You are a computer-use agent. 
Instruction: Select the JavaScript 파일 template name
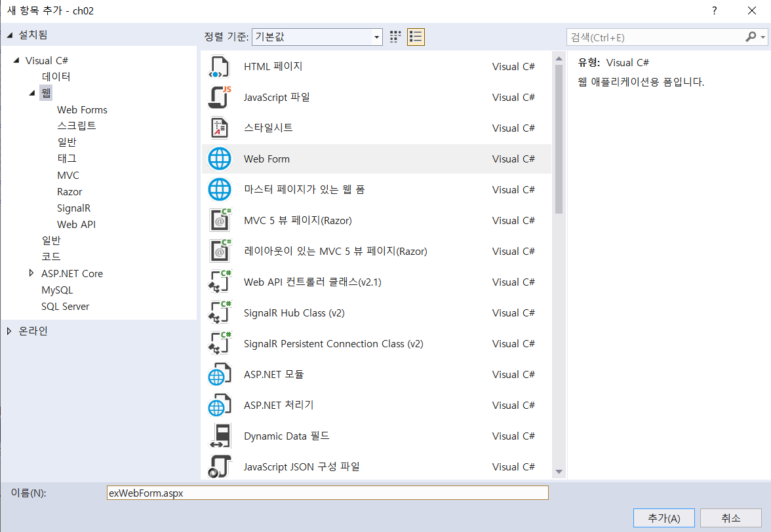point(277,97)
